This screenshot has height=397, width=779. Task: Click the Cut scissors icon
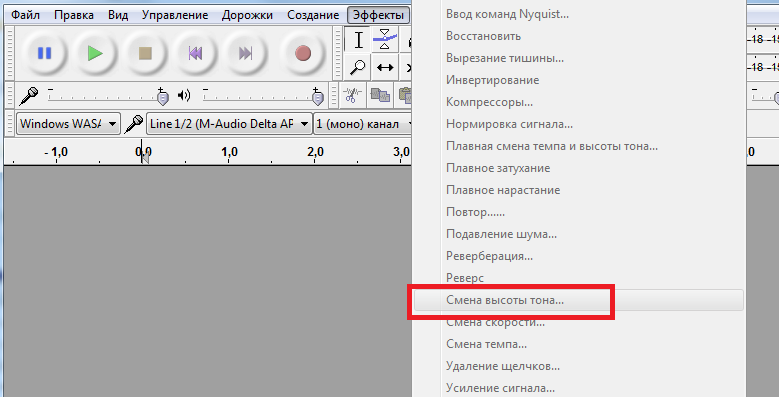click(352, 94)
